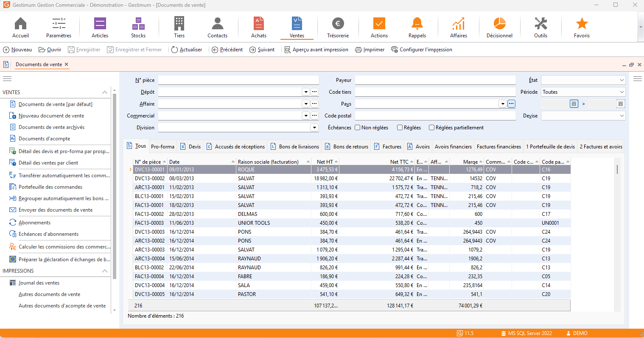The width and height of the screenshot is (644, 338).
Task: Open the Décisionnel pie chart module
Action: [499, 28]
